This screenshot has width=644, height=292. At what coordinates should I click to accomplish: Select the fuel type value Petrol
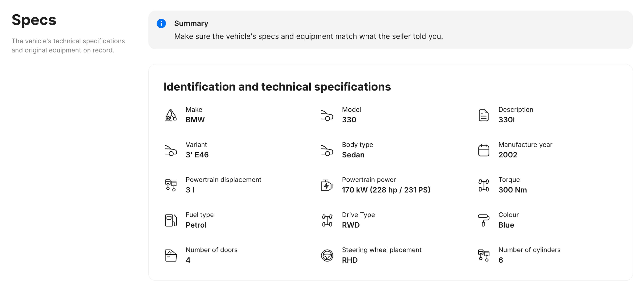tap(196, 225)
